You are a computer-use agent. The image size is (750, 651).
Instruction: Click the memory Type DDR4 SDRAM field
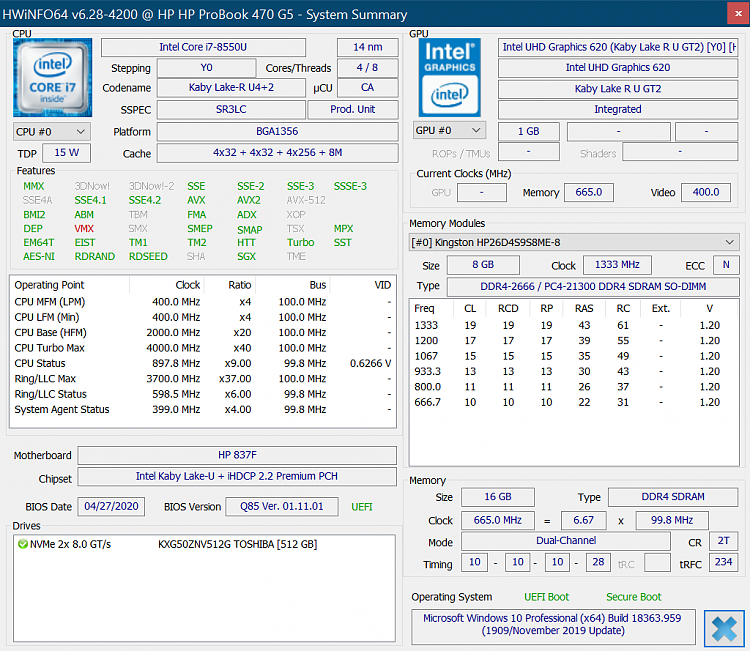click(673, 497)
